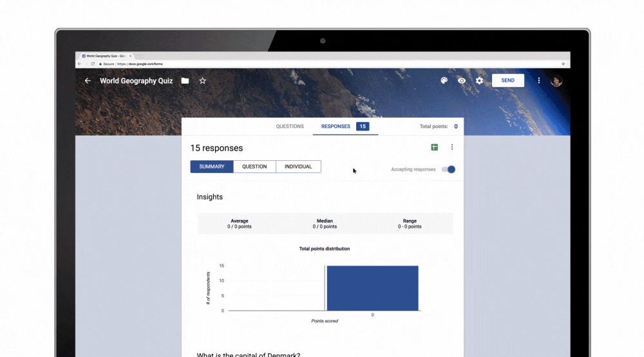Select the Responses tab

pyautogui.click(x=345, y=126)
